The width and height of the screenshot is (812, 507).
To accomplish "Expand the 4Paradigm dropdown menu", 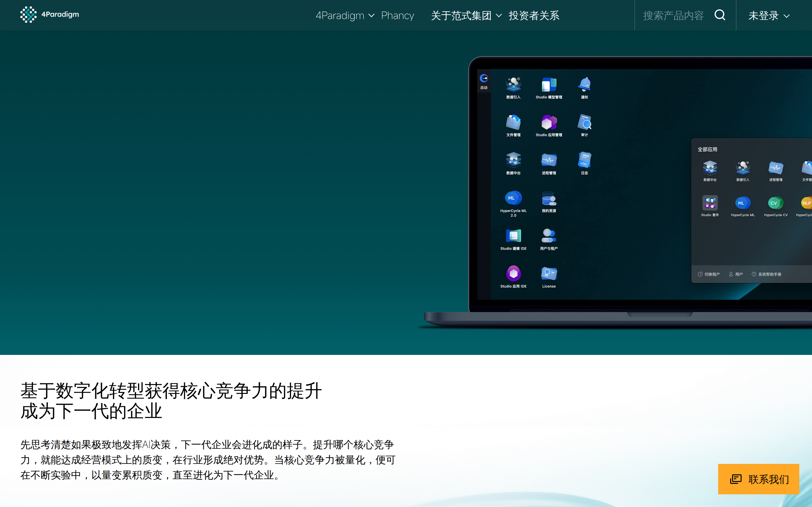I will [x=344, y=16].
